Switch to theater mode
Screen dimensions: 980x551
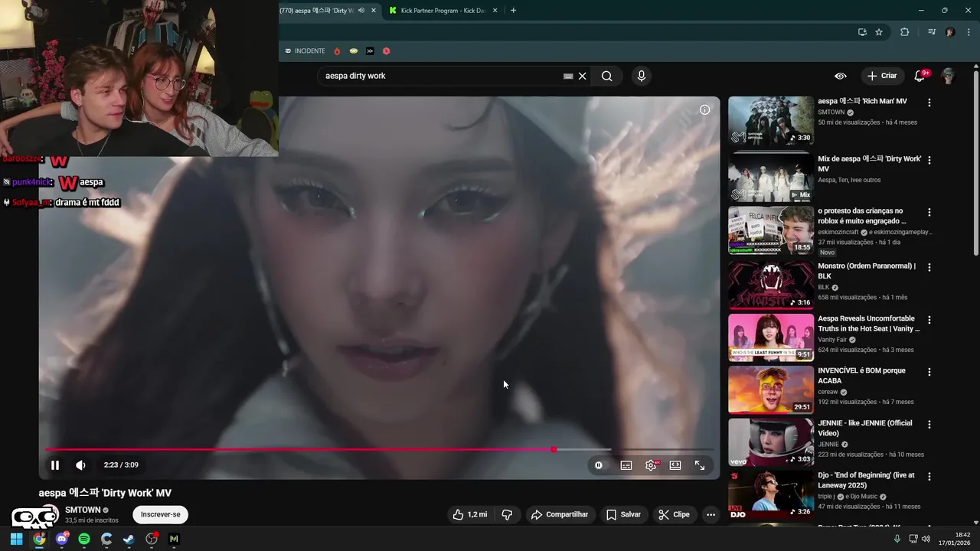pos(675,465)
